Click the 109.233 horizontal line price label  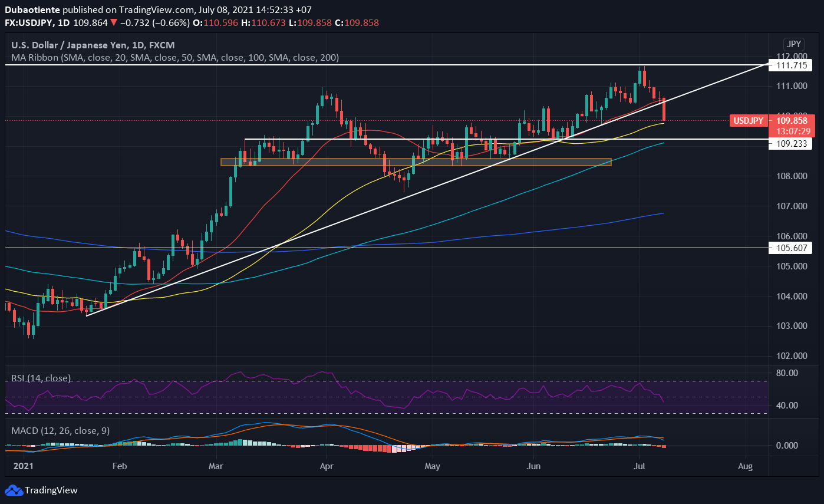pyautogui.click(x=790, y=143)
